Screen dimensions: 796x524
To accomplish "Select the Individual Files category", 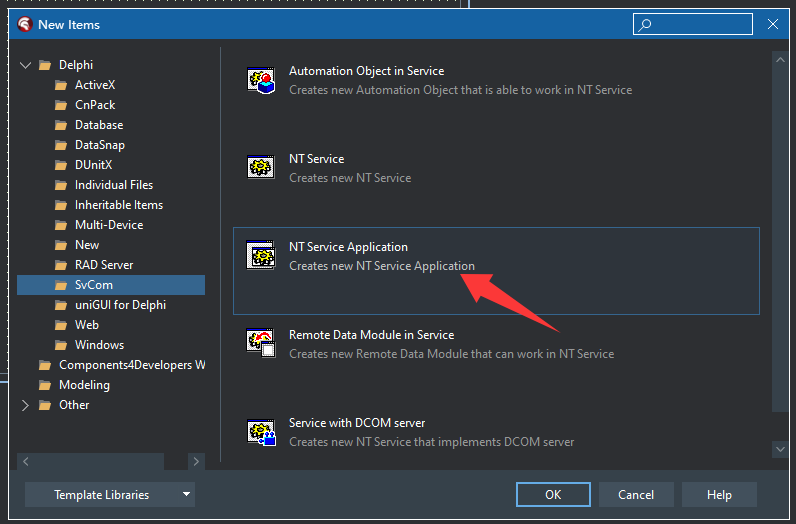I will click(x=114, y=185).
